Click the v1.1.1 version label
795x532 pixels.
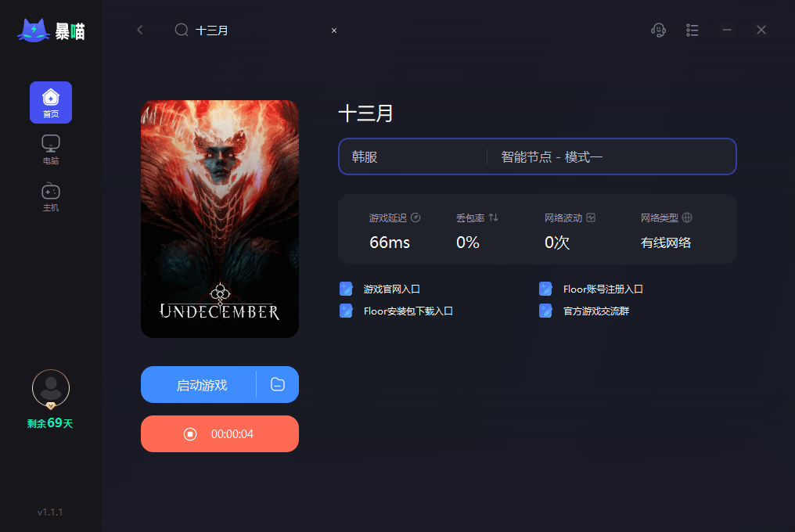[x=50, y=512]
